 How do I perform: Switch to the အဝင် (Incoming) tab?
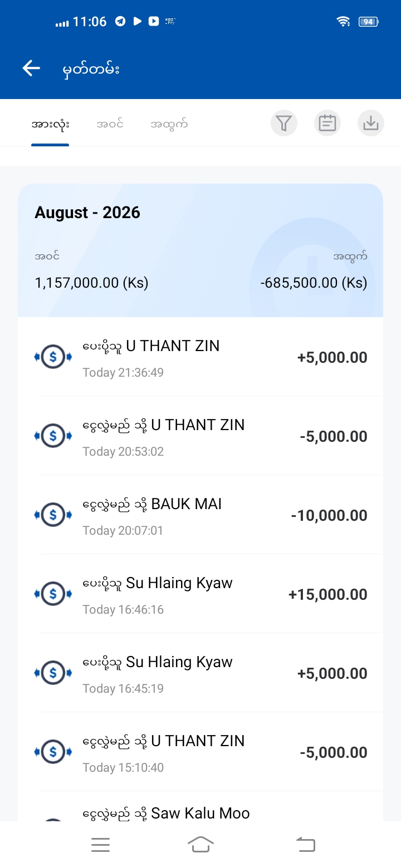tap(110, 124)
